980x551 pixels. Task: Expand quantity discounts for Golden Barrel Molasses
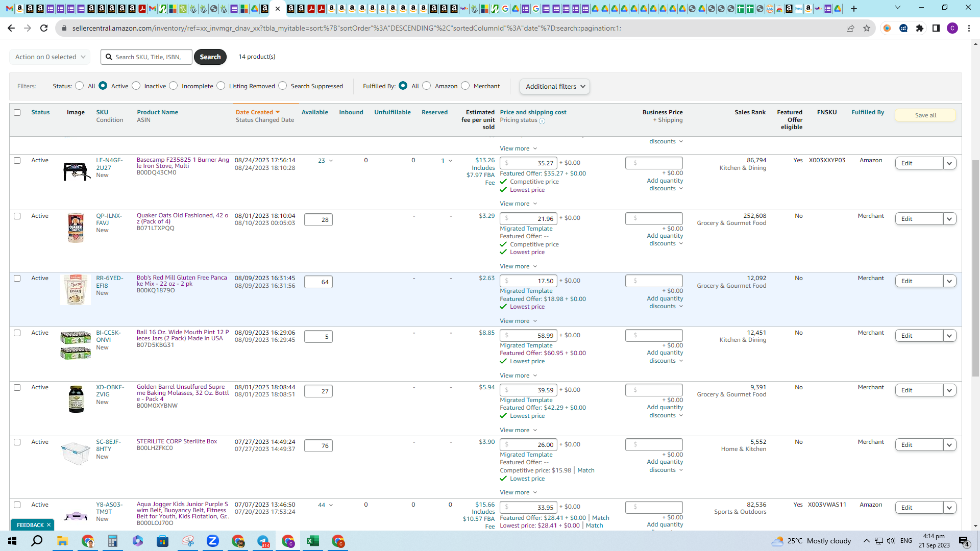(665, 411)
